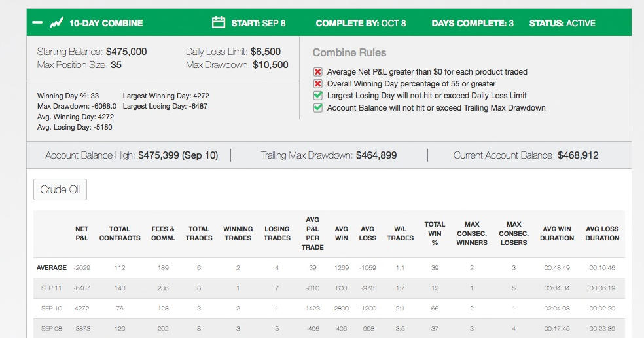The image size is (644, 338).
Task: Click the Starting Balance $475,000 value
Action: [126, 52]
